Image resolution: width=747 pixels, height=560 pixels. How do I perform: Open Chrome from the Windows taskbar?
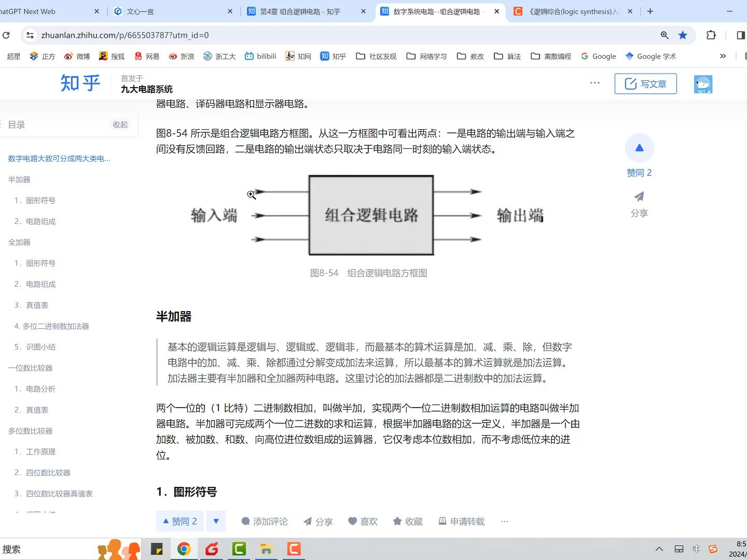click(x=184, y=549)
